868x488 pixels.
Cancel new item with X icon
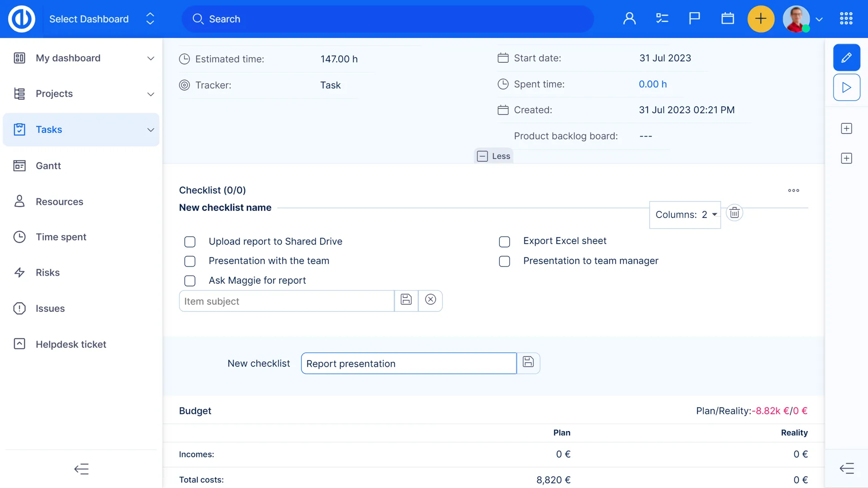pos(430,300)
